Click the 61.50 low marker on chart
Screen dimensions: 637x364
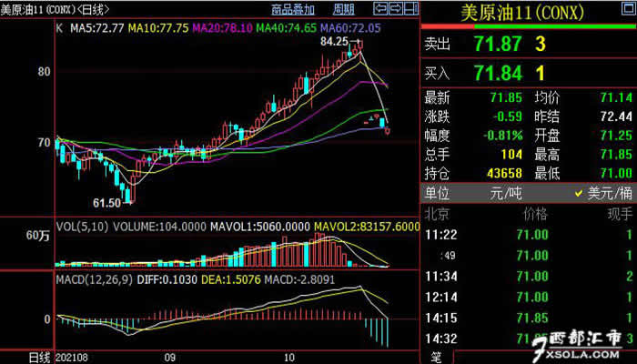pos(106,202)
